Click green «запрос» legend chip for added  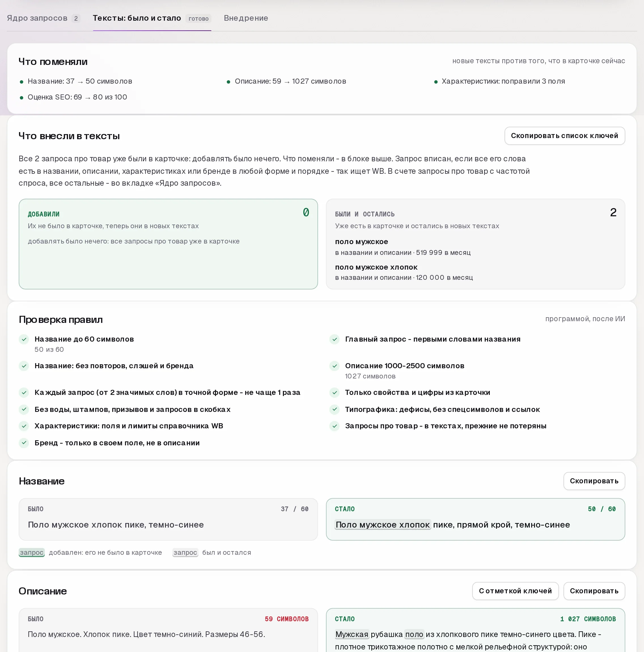(x=32, y=552)
